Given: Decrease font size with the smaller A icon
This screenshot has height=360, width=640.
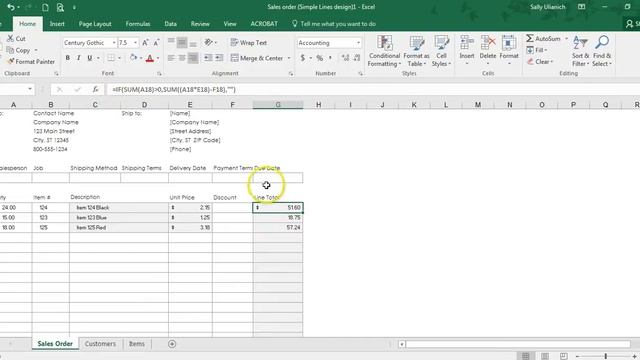Looking at the screenshot, I should pos(156,42).
